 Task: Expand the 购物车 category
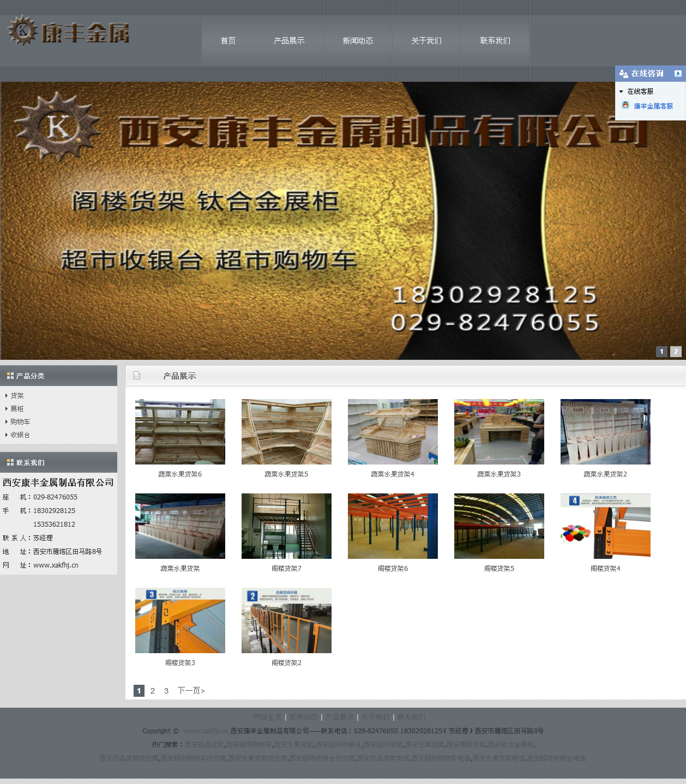pos(20,421)
